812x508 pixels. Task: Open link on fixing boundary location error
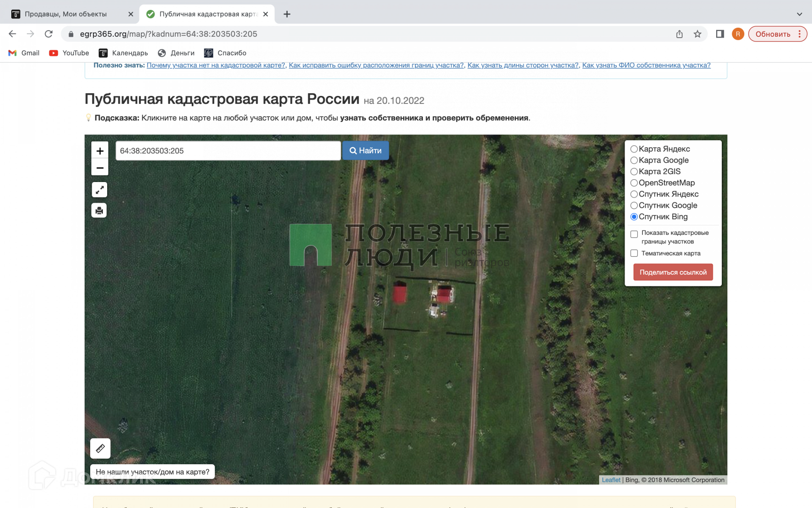pos(376,65)
